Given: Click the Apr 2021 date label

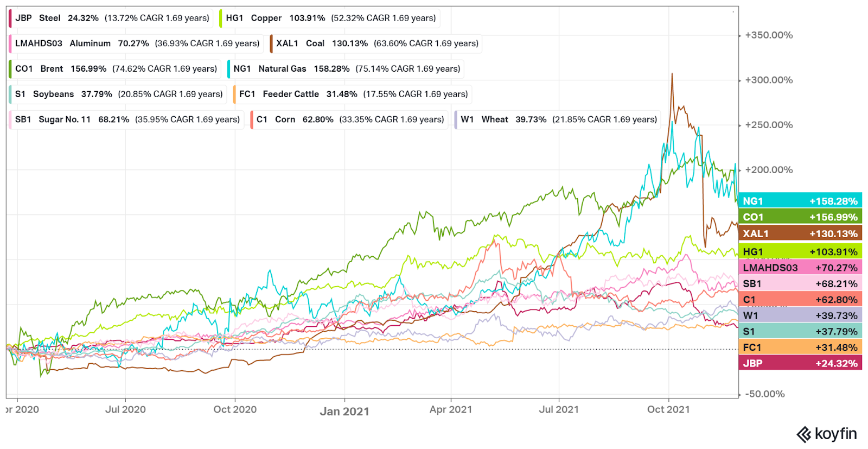Looking at the screenshot, I should (451, 409).
